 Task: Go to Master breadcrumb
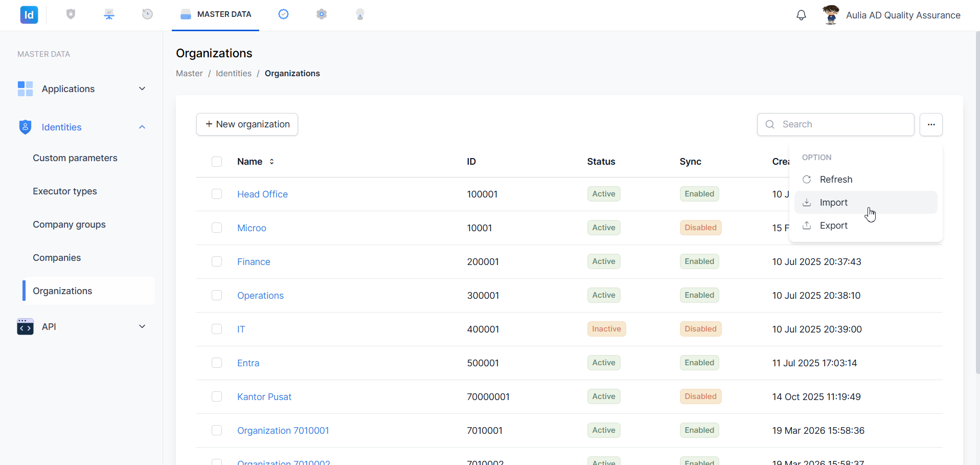[x=189, y=73]
